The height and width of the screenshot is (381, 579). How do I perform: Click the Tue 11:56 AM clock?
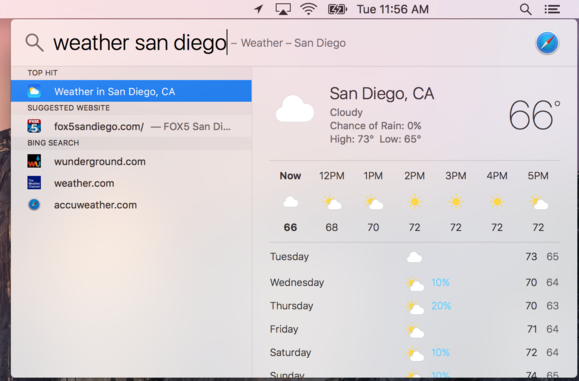393,9
